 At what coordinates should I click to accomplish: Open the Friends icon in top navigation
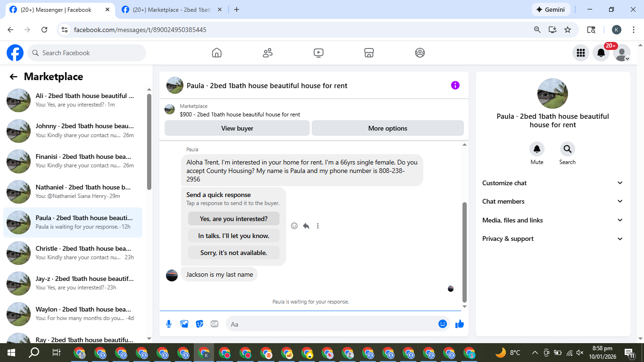(x=267, y=53)
